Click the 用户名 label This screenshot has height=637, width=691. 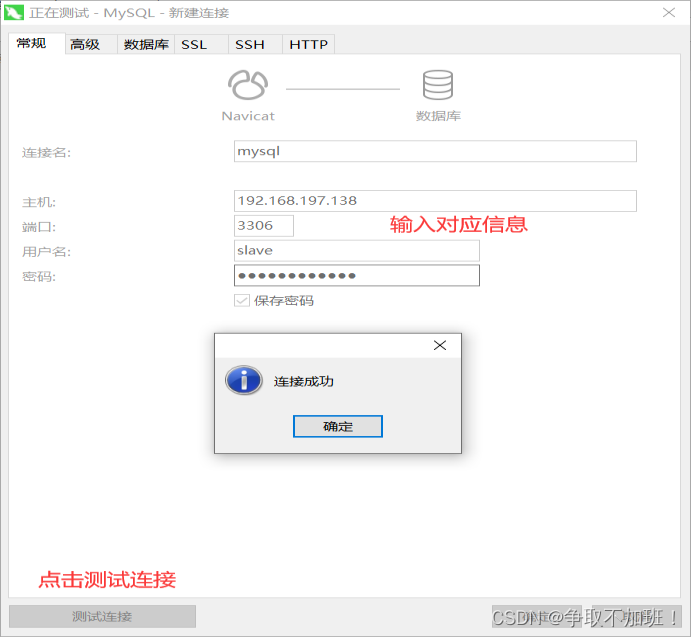pos(46,251)
